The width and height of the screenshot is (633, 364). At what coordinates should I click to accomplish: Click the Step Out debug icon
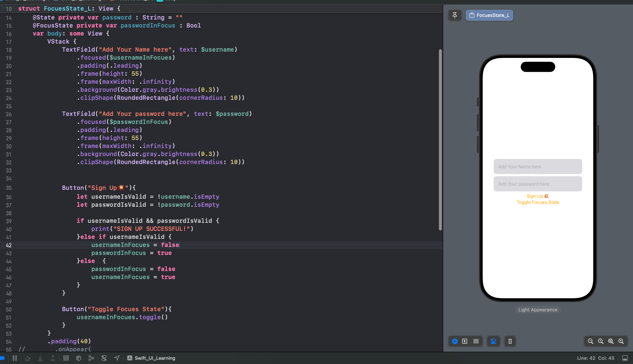(53, 358)
